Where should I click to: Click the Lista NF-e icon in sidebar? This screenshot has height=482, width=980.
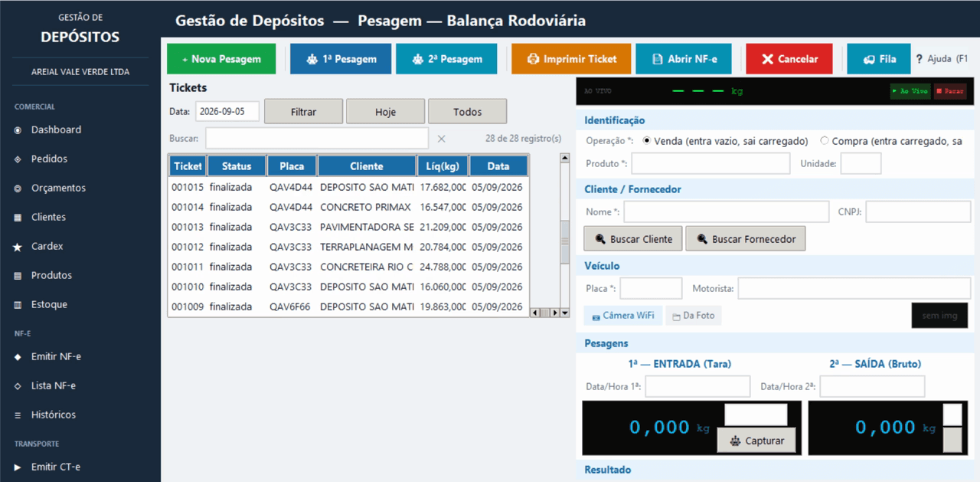tap(18, 386)
